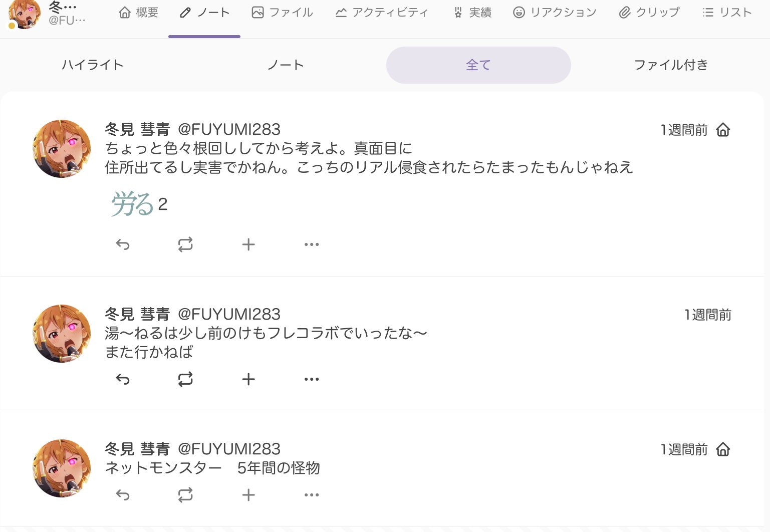
Task: Open the アクティビティ tab
Action: tap(382, 13)
